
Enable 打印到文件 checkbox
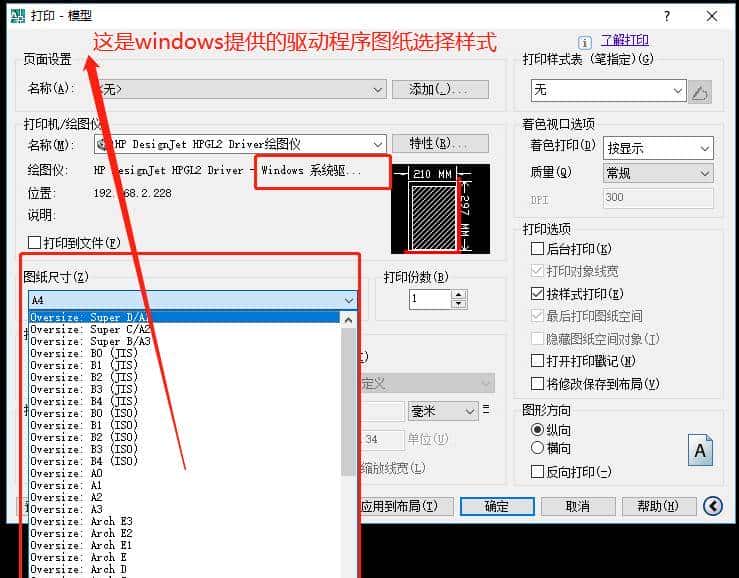(x=34, y=243)
